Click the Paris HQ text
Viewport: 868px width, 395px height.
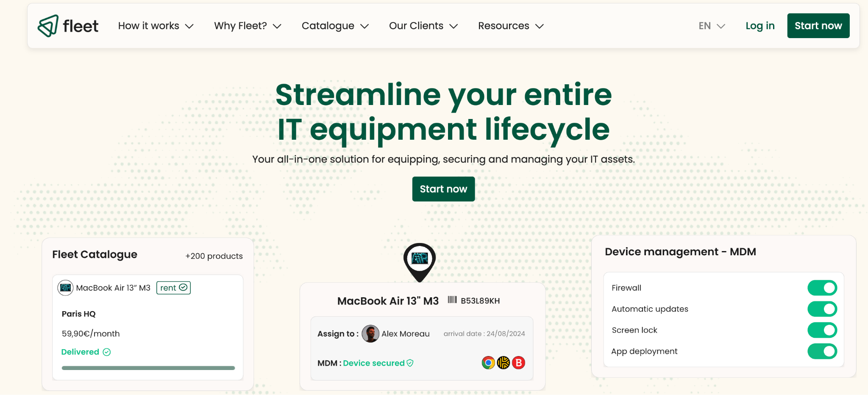click(x=79, y=314)
